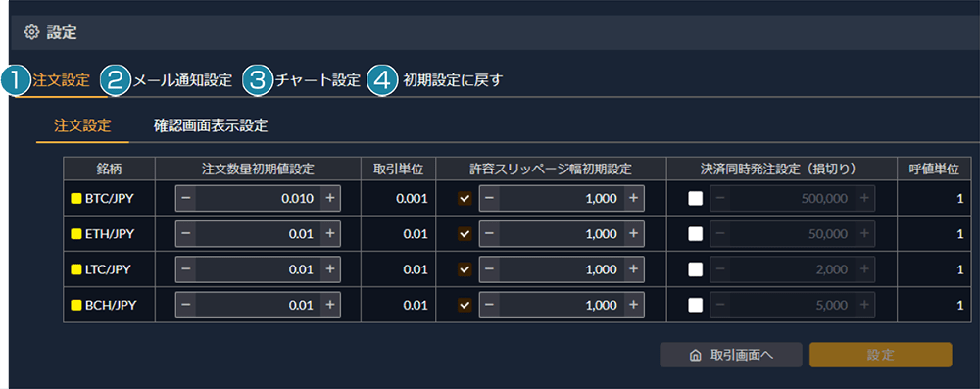980x389 pixels.
Task: Increase BTC/JPY order quantity with plus icon
Action: pos(330,199)
